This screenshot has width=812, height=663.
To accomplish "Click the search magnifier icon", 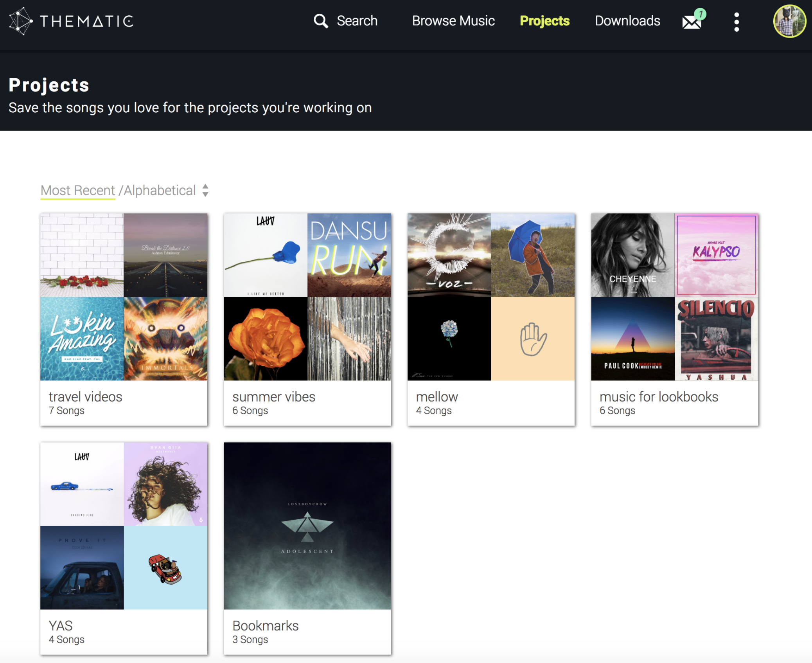I will 321,21.
